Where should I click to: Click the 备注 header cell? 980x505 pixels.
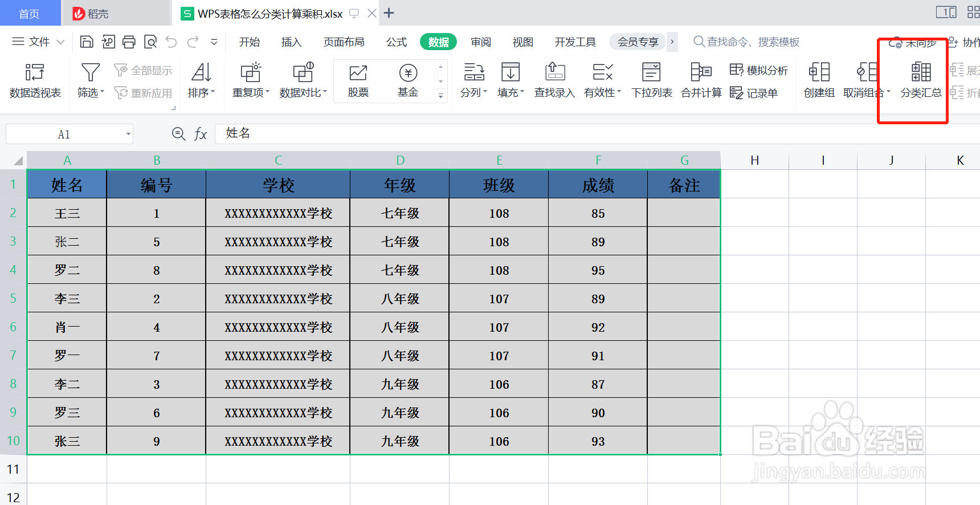(x=684, y=185)
